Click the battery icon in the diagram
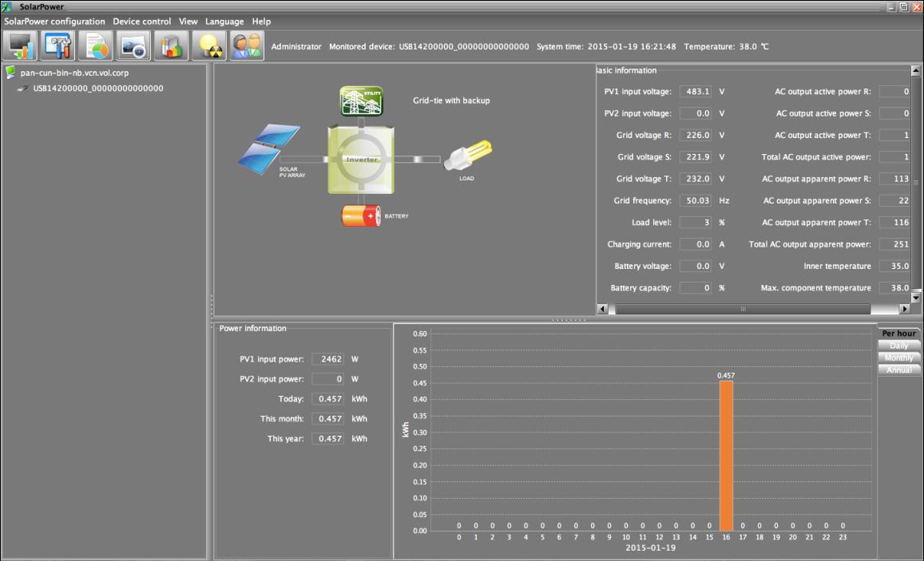This screenshot has width=924, height=561. (362, 216)
